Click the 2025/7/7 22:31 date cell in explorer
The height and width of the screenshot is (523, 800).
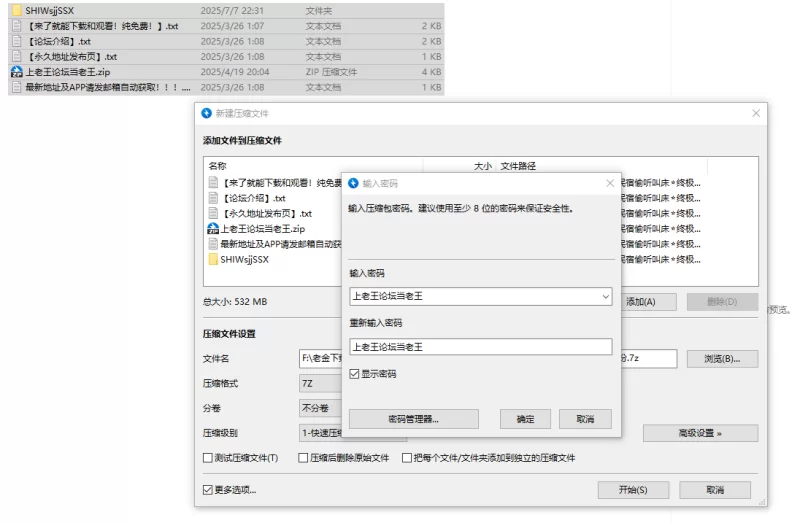pyautogui.click(x=232, y=10)
